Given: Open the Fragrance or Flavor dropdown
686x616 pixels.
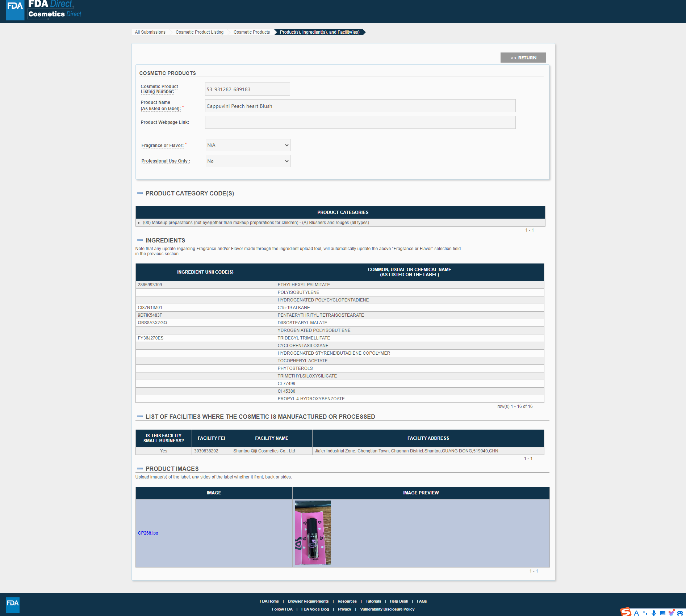Looking at the screenshot, I should pyautogui.click(x=248, y=145).
